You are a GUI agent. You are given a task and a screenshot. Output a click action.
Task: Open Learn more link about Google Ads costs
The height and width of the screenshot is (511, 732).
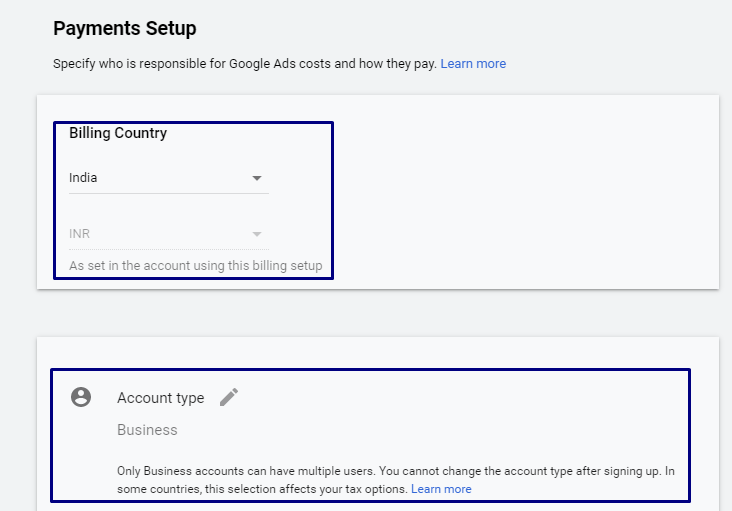(x=473, y=64)
